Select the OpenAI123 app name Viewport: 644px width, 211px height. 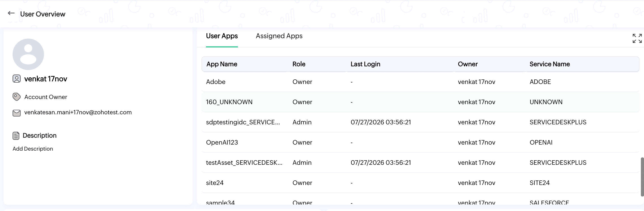click(x=222, y=143)
